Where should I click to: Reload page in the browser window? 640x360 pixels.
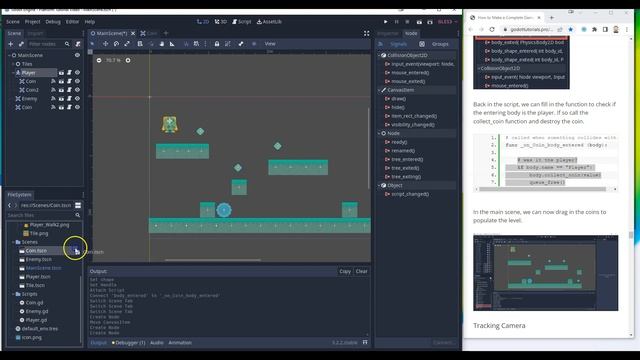[492, 29]
